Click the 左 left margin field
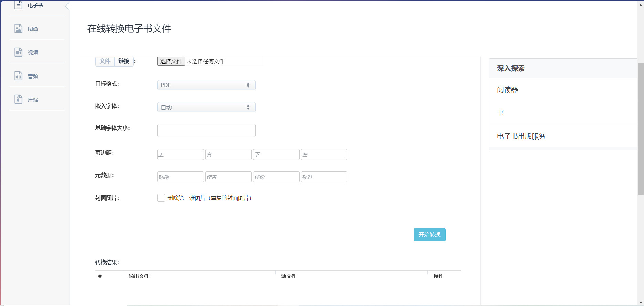The image size is (644, 306). [324, 154]
